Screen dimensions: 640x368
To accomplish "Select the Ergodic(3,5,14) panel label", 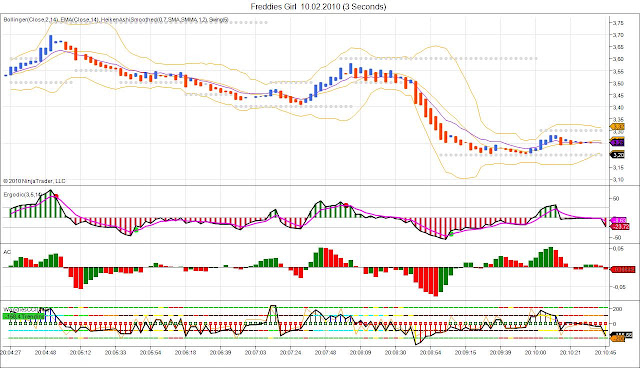I will 22,195.
